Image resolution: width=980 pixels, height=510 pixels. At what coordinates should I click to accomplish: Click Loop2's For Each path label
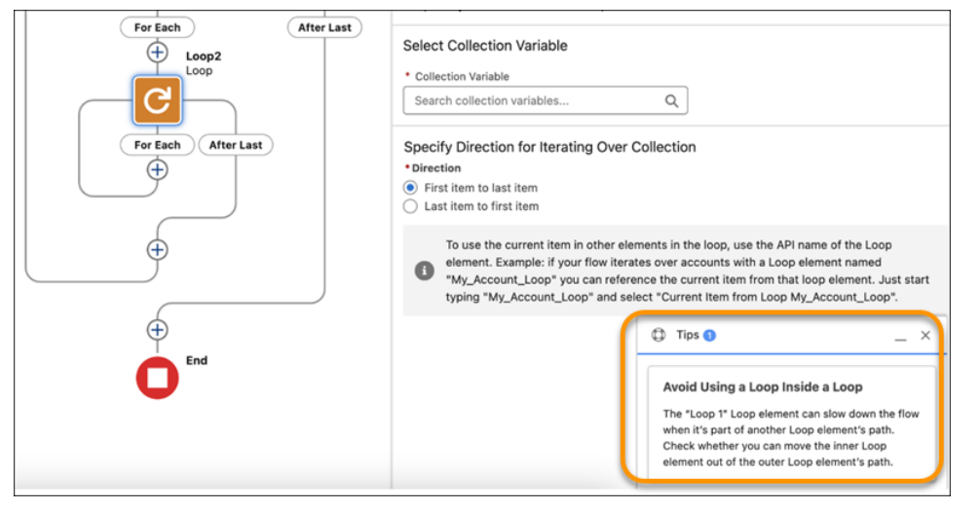[x=157, y=145]
